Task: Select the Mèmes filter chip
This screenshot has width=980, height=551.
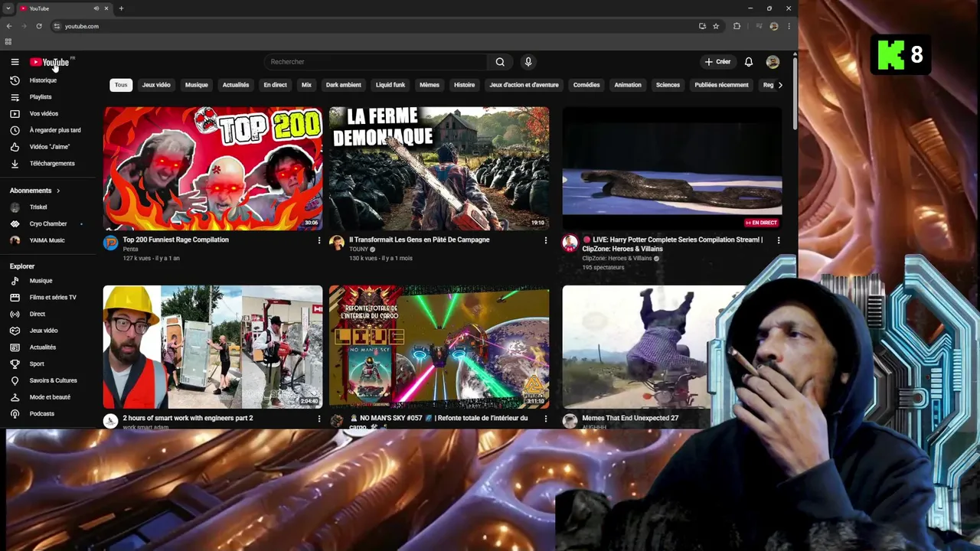Action: point(430,85)
